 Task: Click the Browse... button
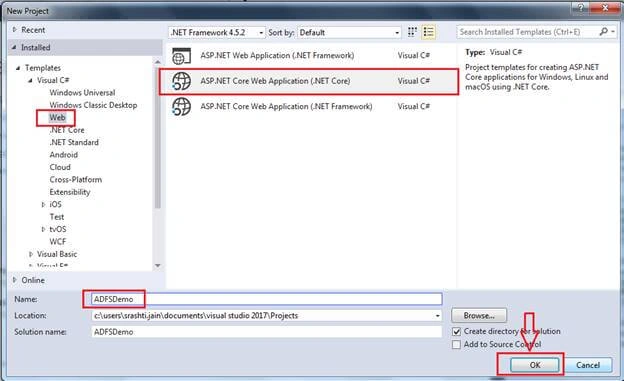pos(479,316)
